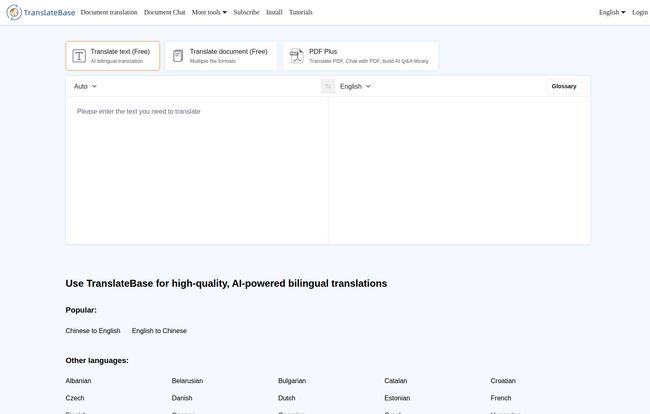
Task: Click the Translate text 'T' icon
Action: point(79,56)
